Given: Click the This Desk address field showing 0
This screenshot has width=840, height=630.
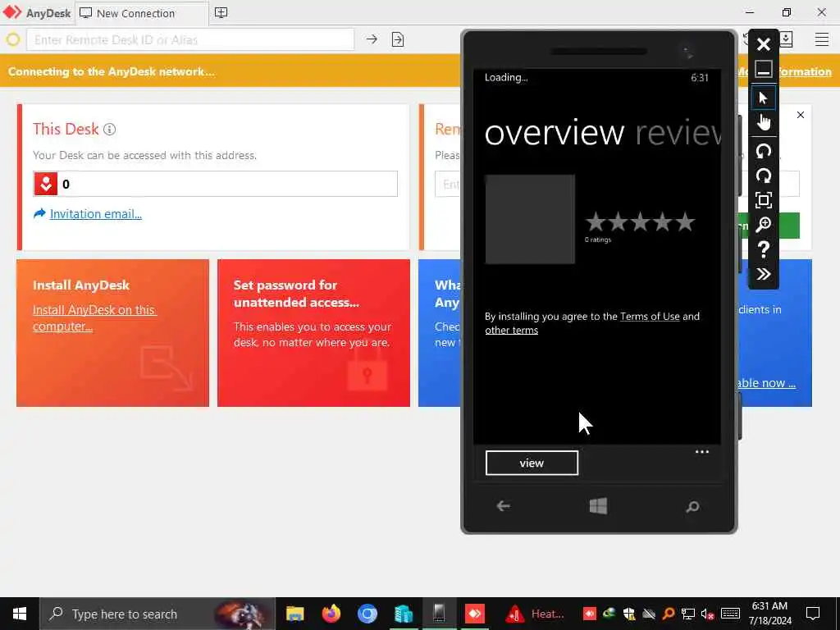Looking at the screenshot, I should [216, 184].
